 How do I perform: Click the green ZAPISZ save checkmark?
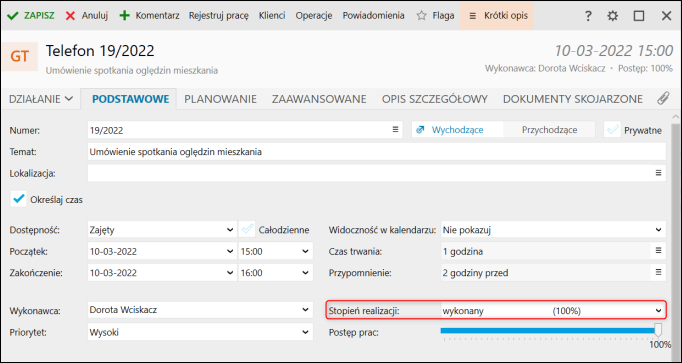click(x=13, y=16)
